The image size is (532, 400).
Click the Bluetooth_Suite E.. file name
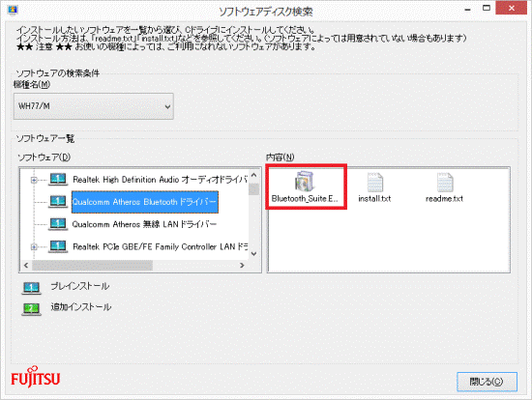point(305,199)
